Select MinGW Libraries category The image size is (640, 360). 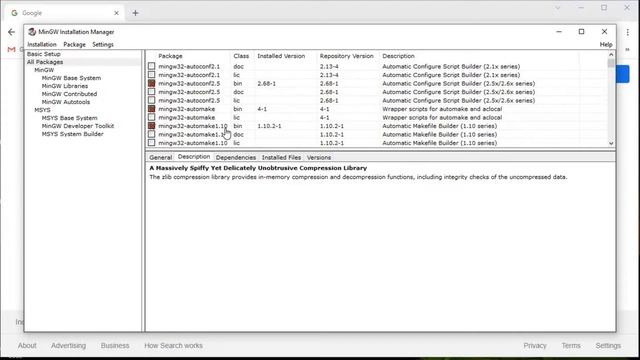[x=65, y=86]
